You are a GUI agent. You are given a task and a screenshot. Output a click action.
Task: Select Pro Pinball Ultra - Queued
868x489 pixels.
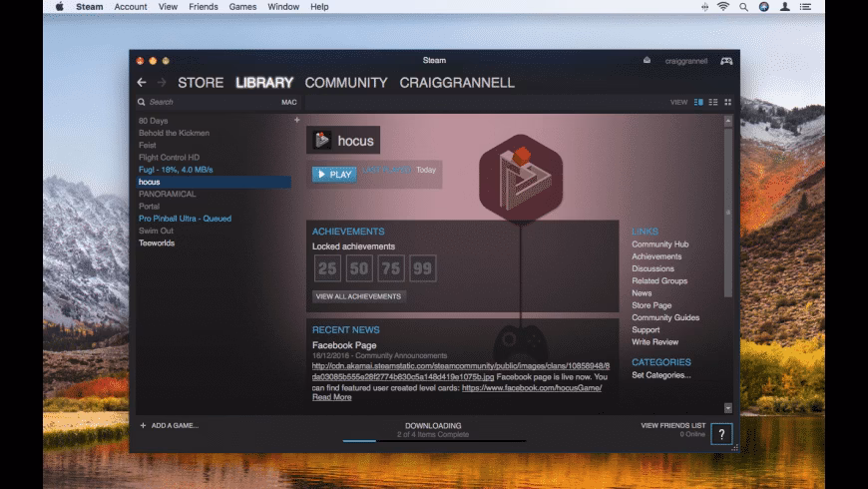coord(185,219)
